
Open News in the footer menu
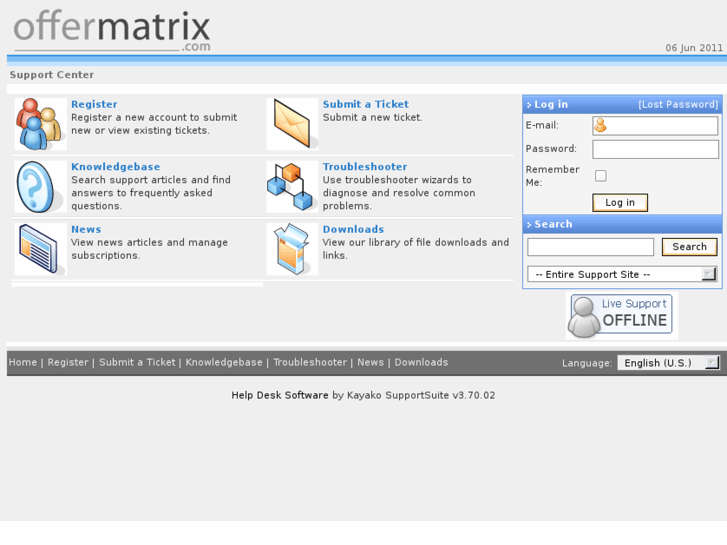click(x=370, y=362)
